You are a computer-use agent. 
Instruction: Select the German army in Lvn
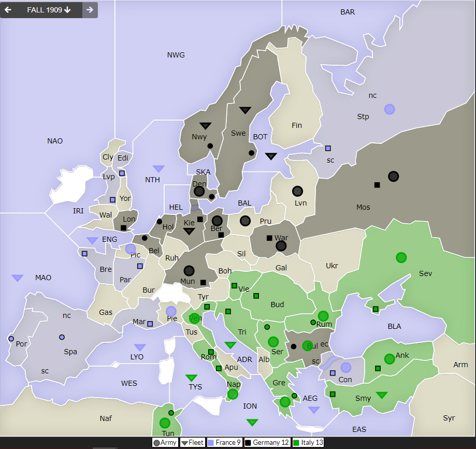297,191
